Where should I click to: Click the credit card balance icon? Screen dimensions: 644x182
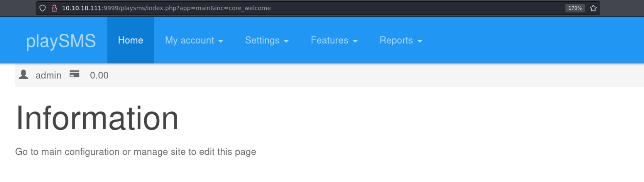tap(74, 74)
